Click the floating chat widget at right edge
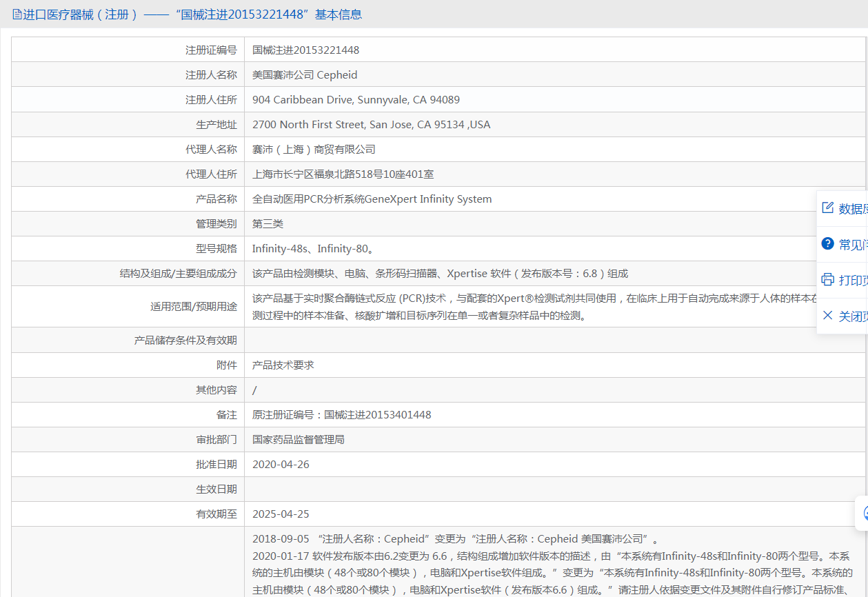The image size is (868, 597). tap(862, 513)
